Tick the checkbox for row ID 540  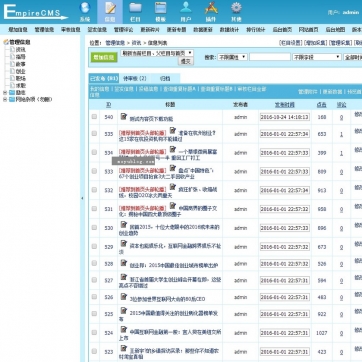click(94, 117)
